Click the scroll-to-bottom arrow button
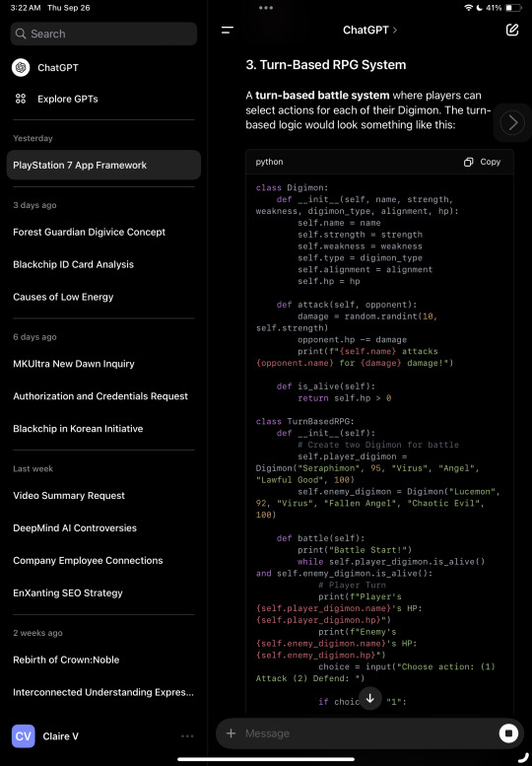Screen dimensions: 532x766 coord(370,698)
